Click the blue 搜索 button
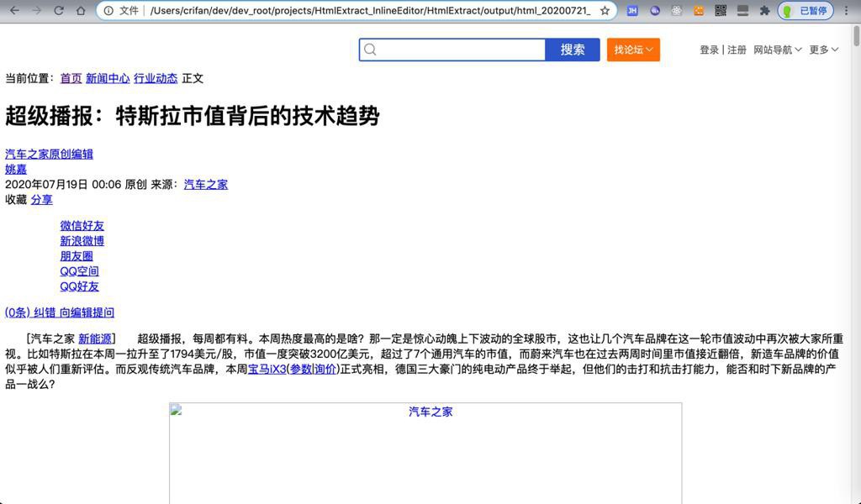 (572, 50)
